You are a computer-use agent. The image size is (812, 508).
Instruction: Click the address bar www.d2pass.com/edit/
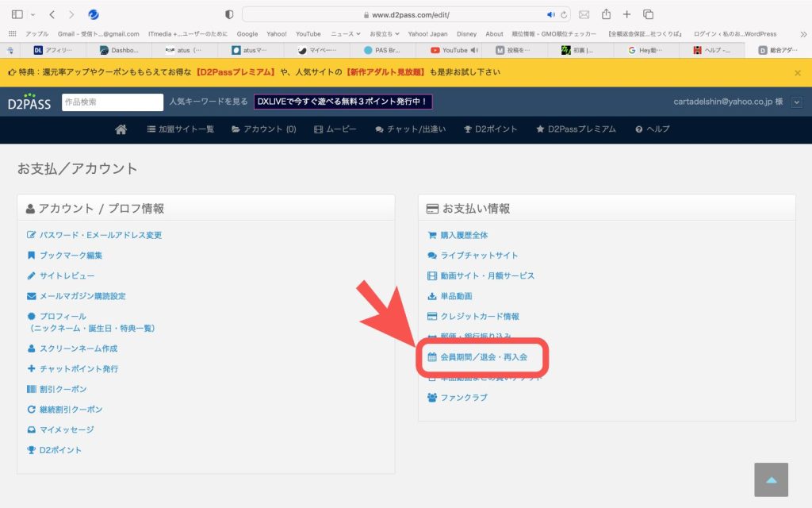point(406,14)
